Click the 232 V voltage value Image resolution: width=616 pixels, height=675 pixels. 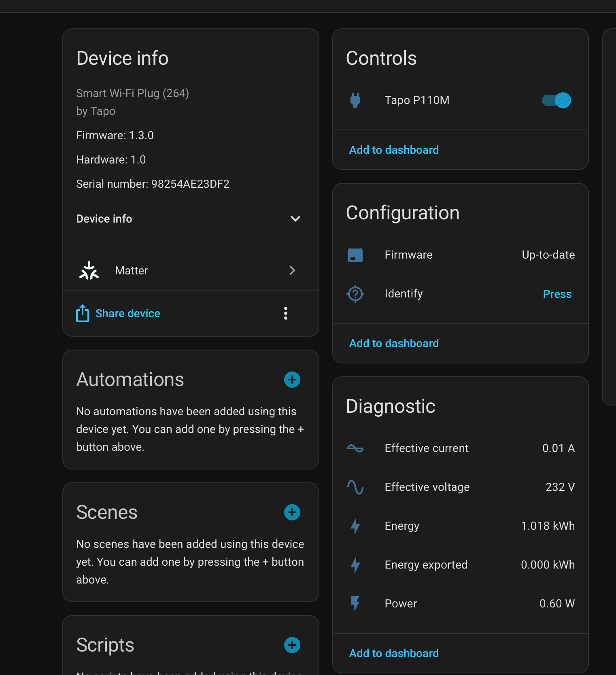[x=560, y=487]
